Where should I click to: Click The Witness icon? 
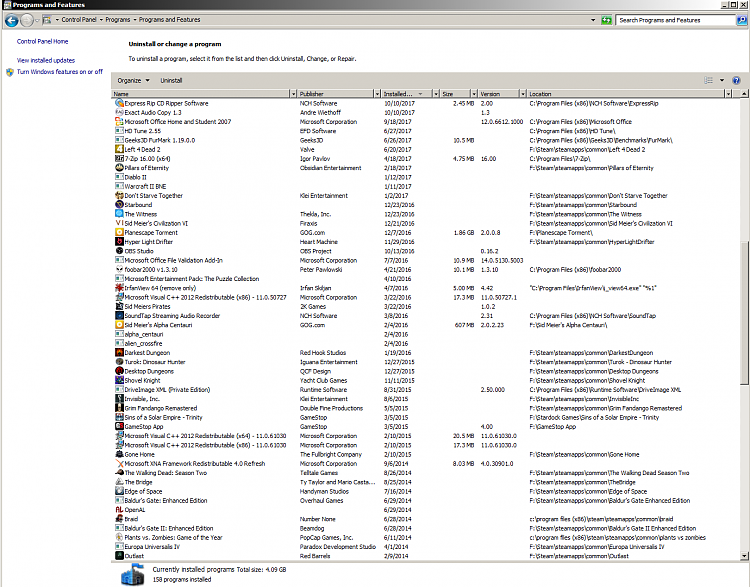pyautogui.click(x=119, y=214)
